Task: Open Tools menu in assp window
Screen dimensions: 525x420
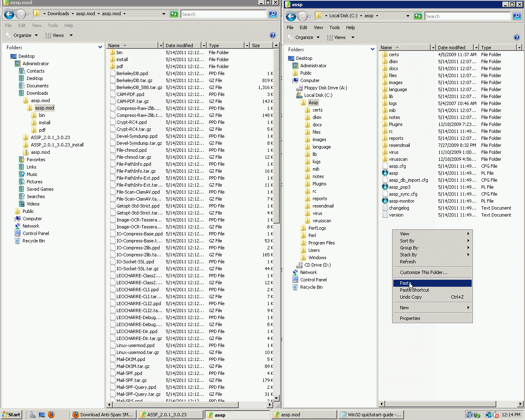Action: pyautogui.click(x=334, y=27)
